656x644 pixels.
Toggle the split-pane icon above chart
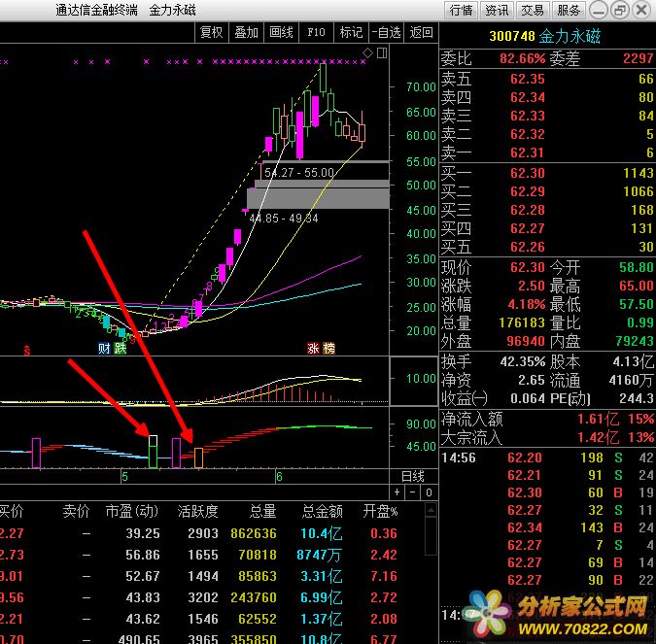pyautogui.click(x=382, y=52)
